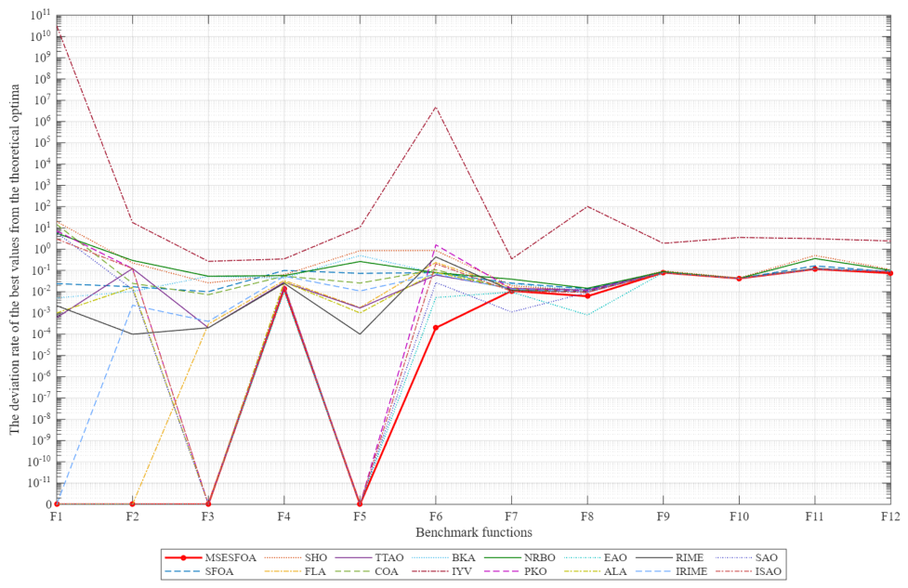Select the F10 x-axis tick label
908x588 pixels.
739,516
